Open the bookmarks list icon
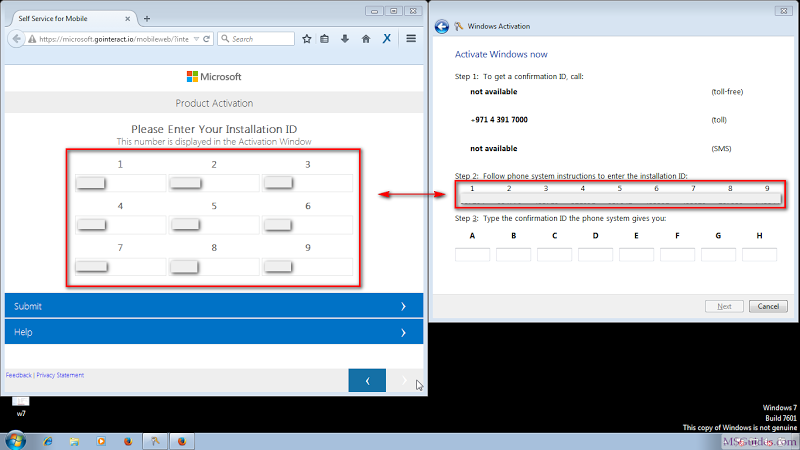Viewport: 800px width, 450px height. click(324, 39)
